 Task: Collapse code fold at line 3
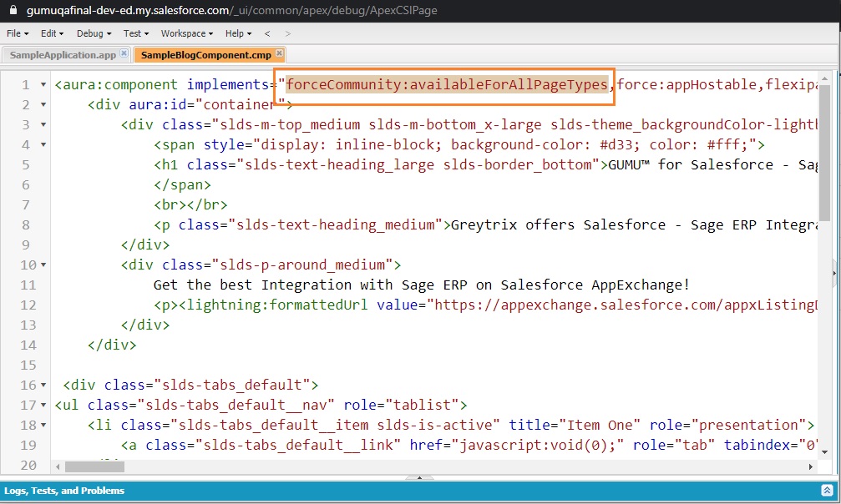[x=43, y=124]
